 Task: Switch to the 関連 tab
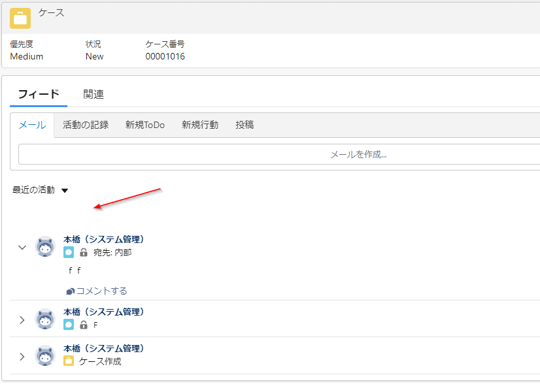click(93, 94)
